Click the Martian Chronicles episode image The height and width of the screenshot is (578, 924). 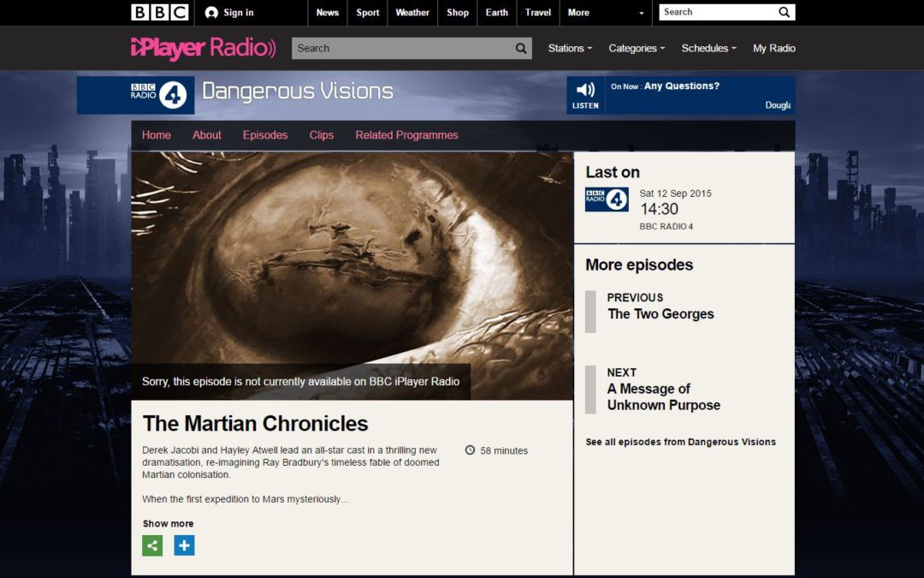click(352, 276)
